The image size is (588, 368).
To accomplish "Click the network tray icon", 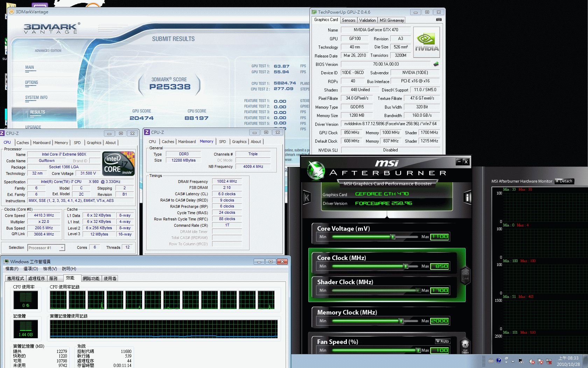I will pos(549,361).
